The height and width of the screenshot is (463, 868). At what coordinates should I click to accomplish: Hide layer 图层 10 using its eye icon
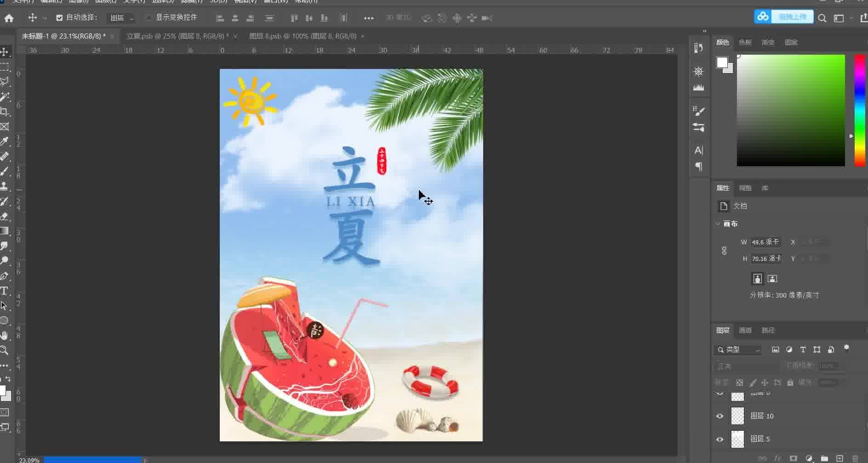[720, 416]
